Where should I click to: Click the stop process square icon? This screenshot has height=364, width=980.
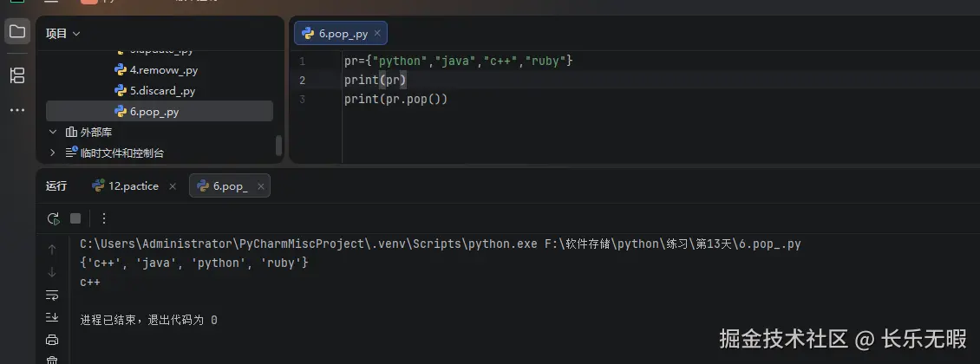[75, 218]
